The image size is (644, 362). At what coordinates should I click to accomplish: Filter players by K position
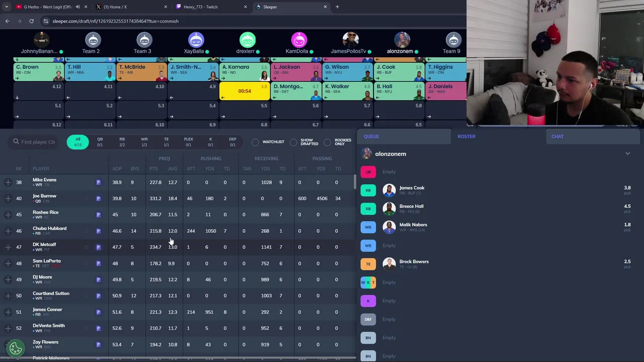coord(210,142)
